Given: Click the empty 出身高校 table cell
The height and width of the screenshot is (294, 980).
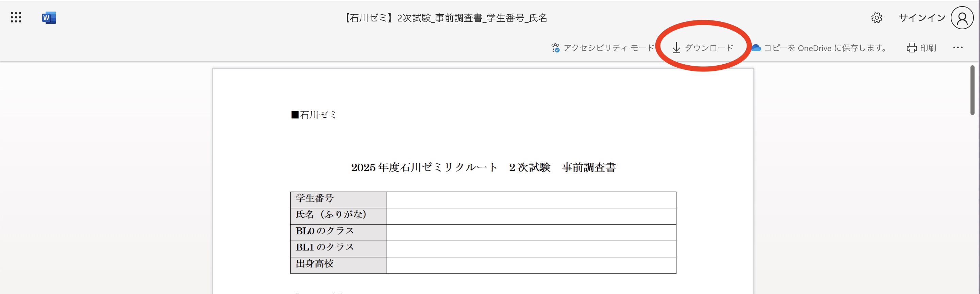Looking at the screenshot, I should click(x=531, y=265).
